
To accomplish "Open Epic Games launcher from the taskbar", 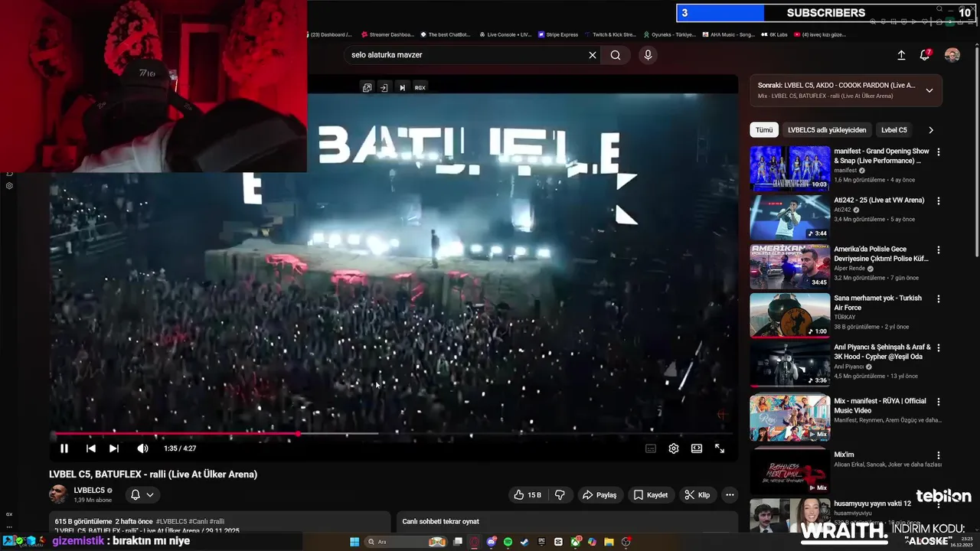I will [541, 542].
